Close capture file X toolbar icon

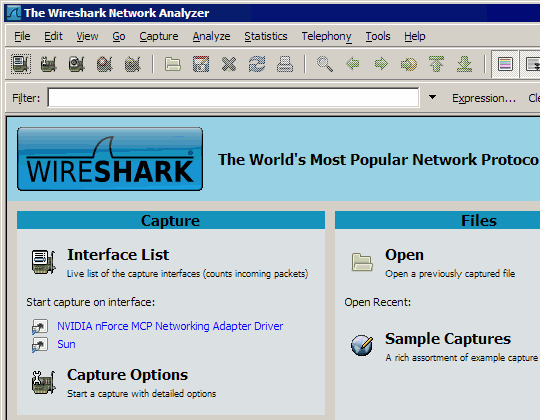pos(229,64)
